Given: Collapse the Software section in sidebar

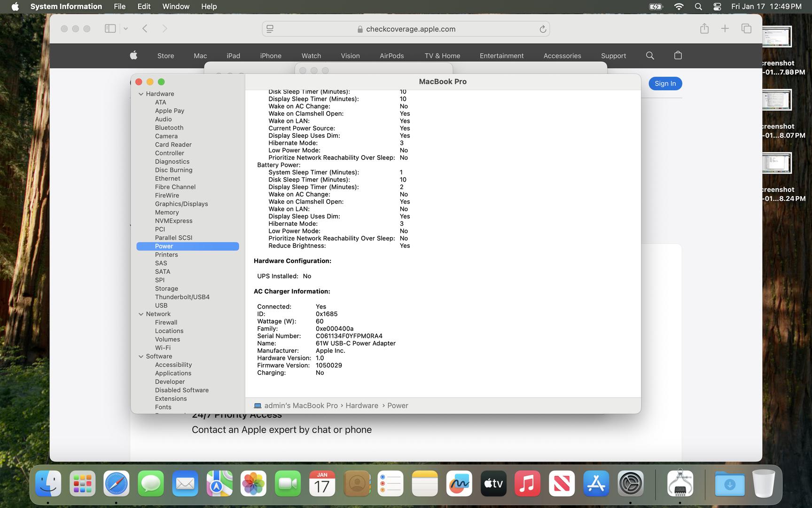Looking at the screenshot, I should [x=141, y=357].
